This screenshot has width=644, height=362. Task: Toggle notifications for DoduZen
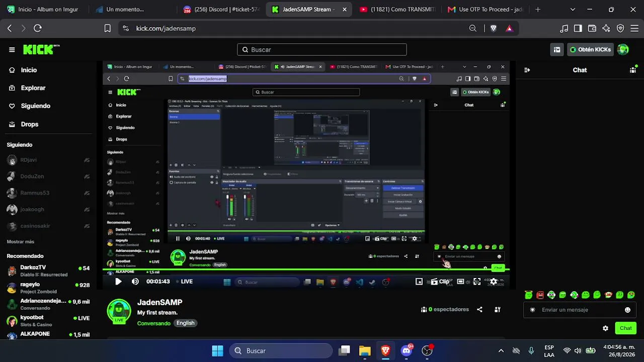point(87,176)
